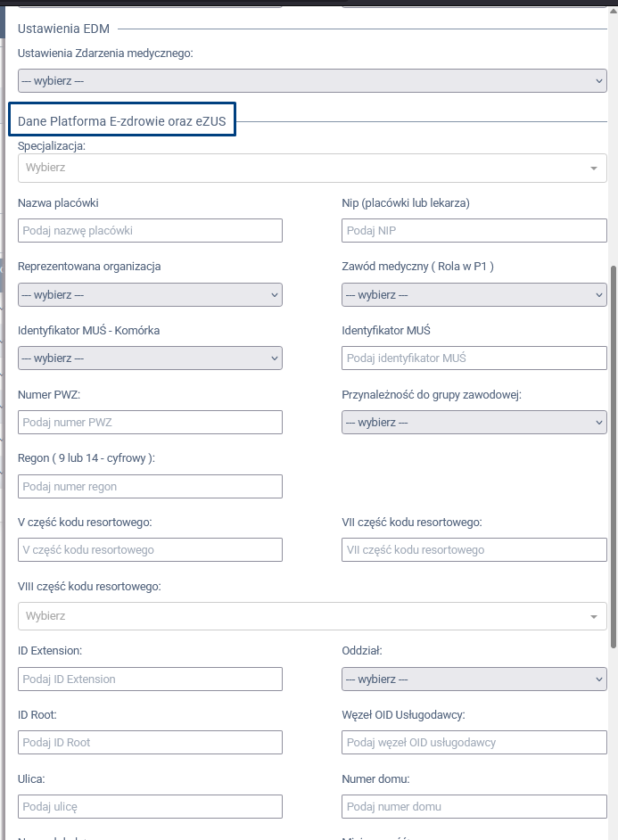The image size is (618, 840).
Task: Click the VII część kodu resortowego field
Action: click(474, 550)
